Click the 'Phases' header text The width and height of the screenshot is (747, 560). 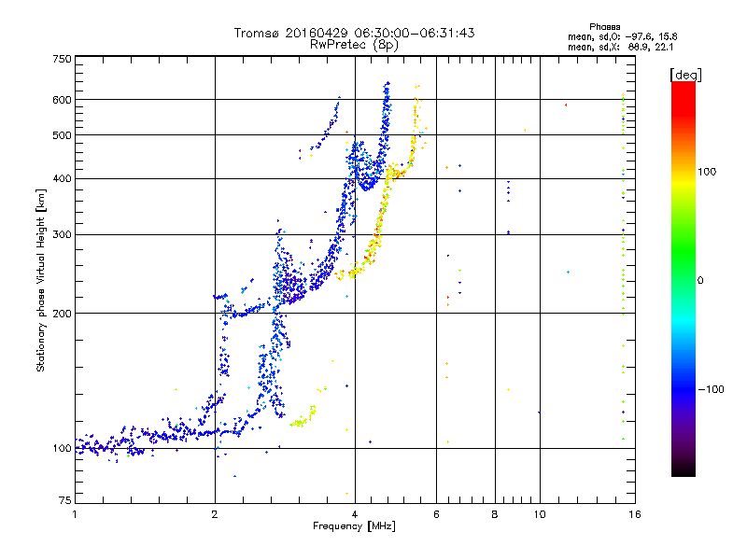coord(604,27)
